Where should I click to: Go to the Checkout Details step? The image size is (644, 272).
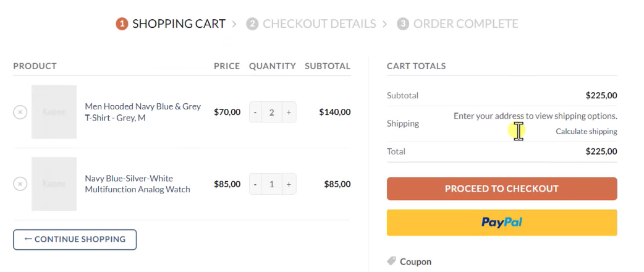point(319,24)
